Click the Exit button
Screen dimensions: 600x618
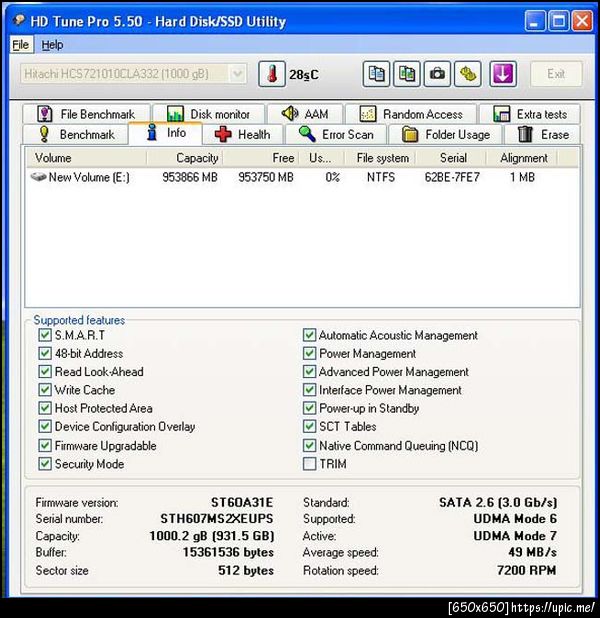coord(556,74)
